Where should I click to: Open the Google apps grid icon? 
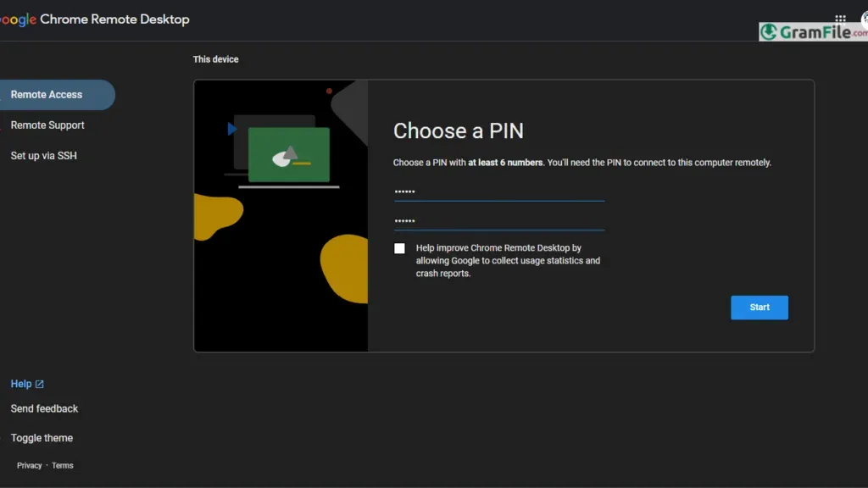pyautogui.click(x=840, y=19)
